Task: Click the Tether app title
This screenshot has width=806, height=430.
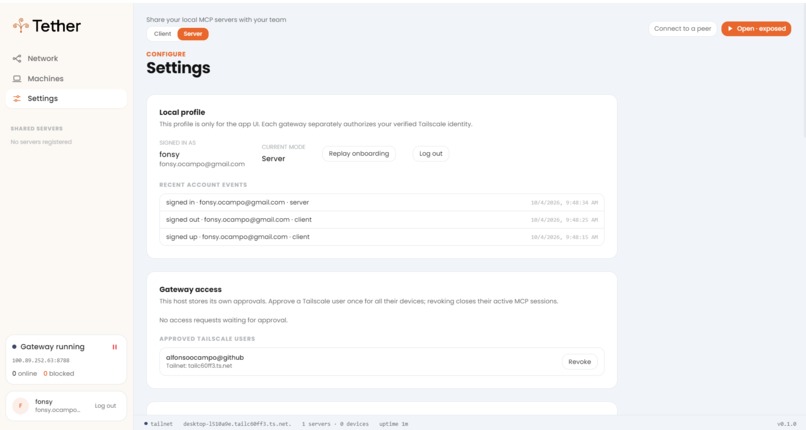Action: tap(57, 26)
